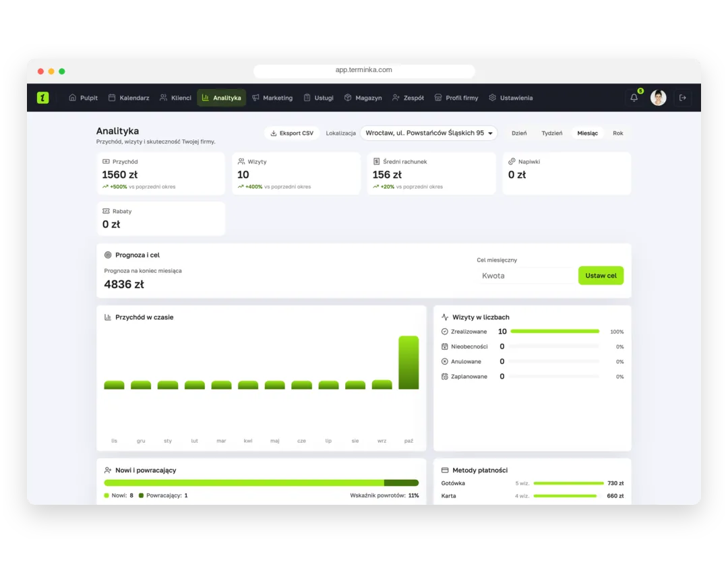728x583 pixels.
Task: Open the notifications bell
Action: (634, 98)
